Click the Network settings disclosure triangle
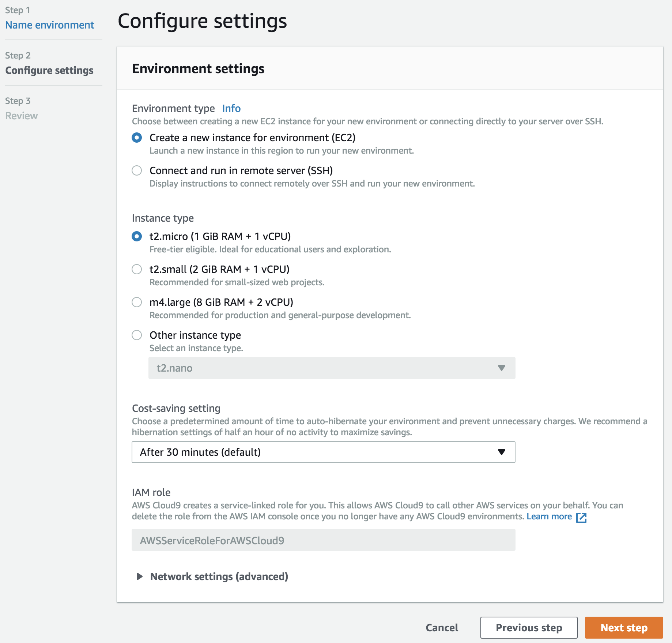The image size is (672, 643). (139, 576)
